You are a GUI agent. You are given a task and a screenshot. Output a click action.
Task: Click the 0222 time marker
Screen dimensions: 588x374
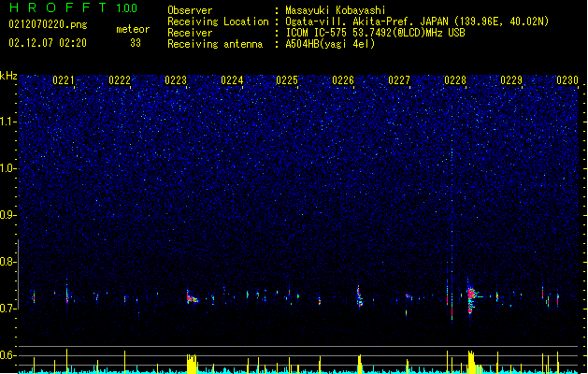(x=120, y=80)
